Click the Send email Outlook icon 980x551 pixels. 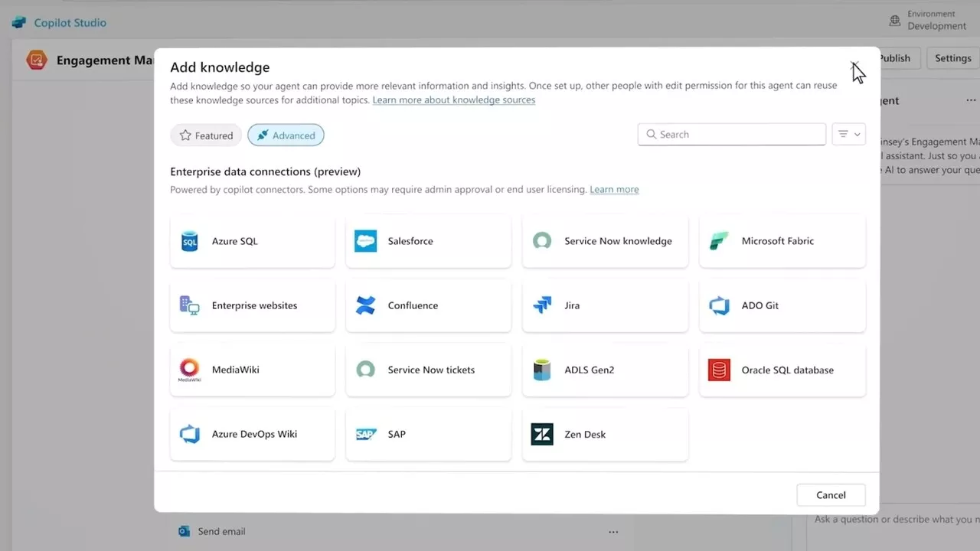(x=184, y=531)
